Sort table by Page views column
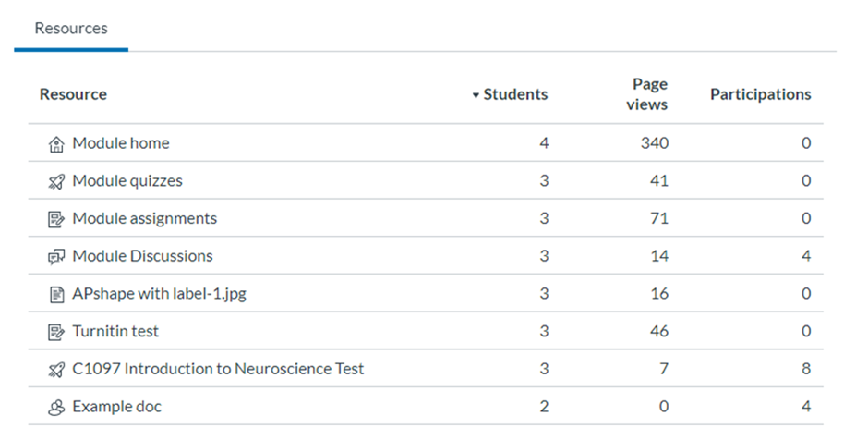 646,94
